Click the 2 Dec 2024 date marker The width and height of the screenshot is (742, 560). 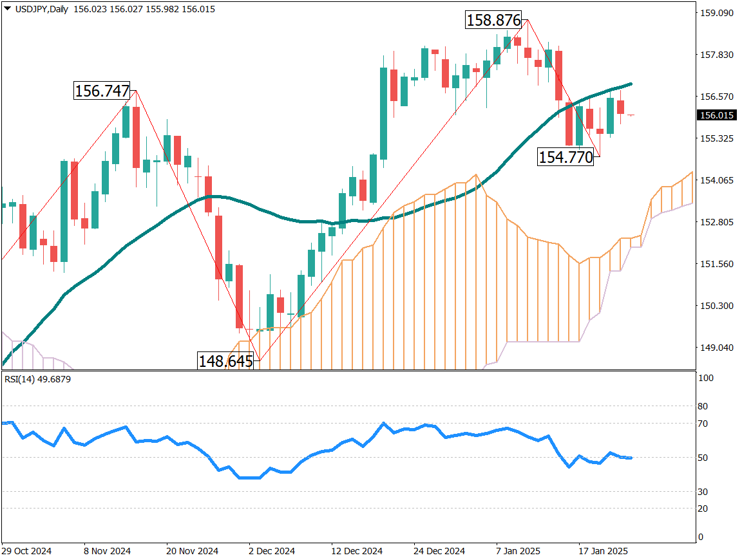click(272, 551)
